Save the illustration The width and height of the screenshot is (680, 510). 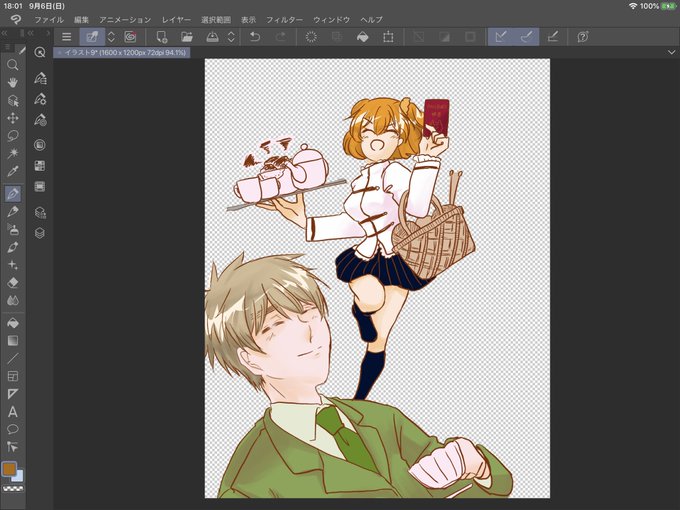(x=212, y=37)
